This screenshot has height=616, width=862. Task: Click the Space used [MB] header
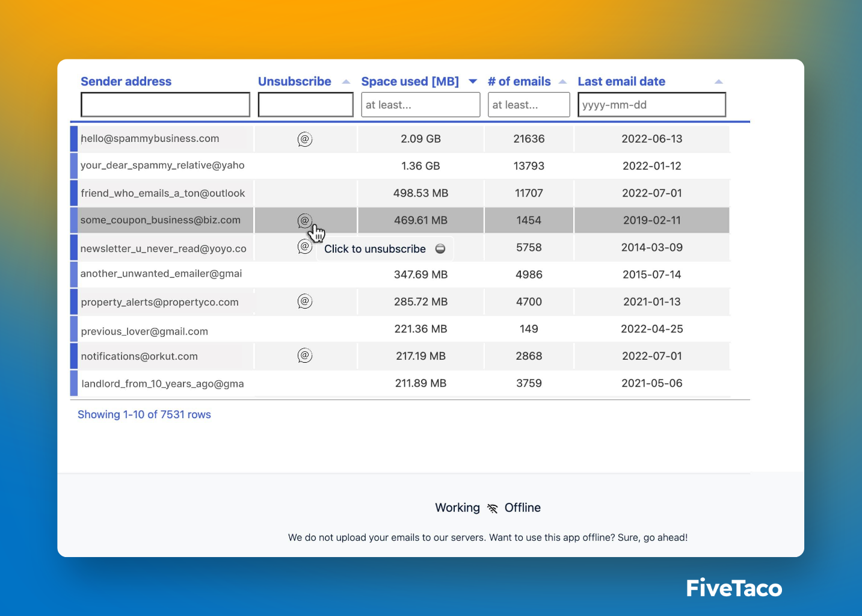410,81
